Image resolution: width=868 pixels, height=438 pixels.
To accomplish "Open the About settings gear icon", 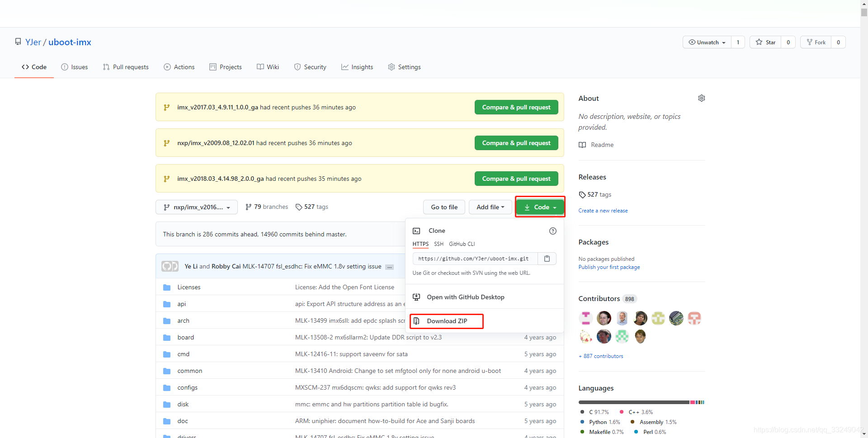I will pos(701,98).
